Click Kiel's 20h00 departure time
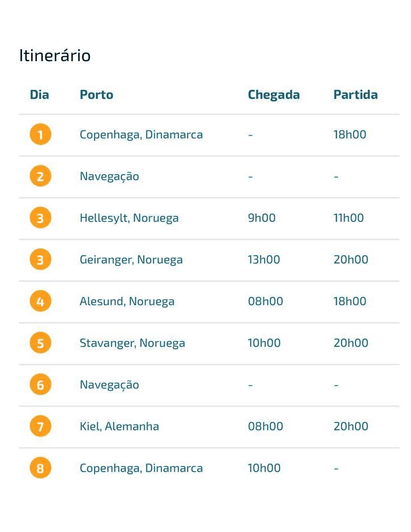Screen dimensions: 411x532 click(x=351, y=426)
